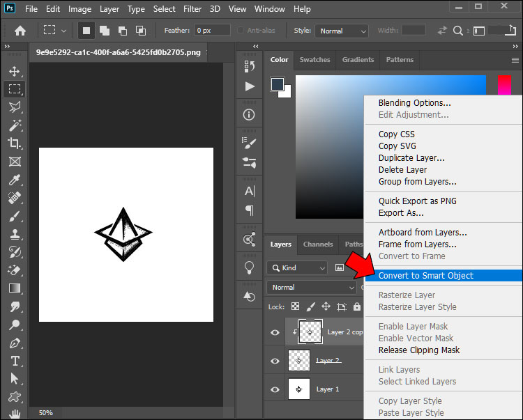Toggle lock transparent pixels
Viewport: 523px width, 420px height.
[295, 306]
